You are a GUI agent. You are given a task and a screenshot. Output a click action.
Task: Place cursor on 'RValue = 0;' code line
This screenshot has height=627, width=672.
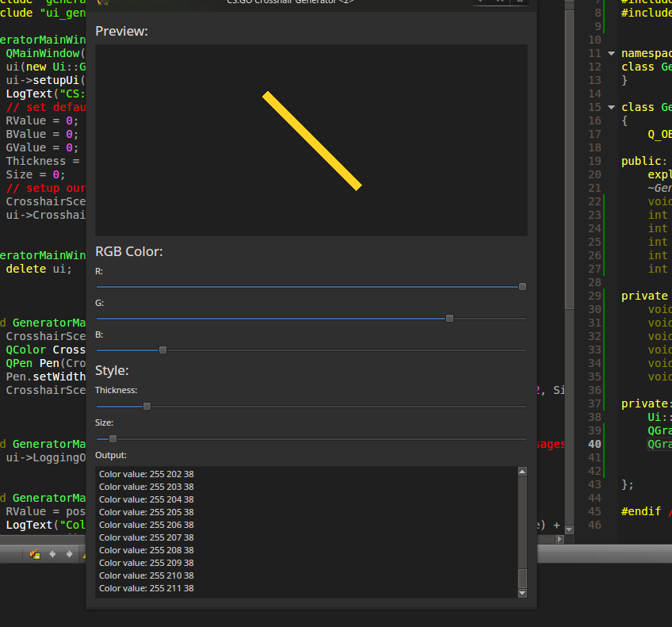point(42,120)
